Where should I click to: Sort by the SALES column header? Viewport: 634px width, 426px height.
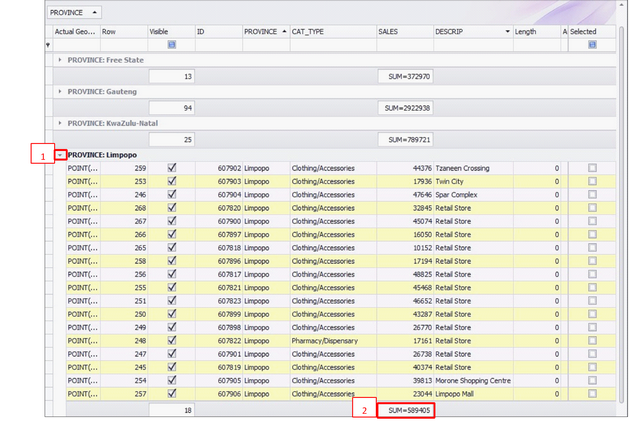click(x=403, y=32)
